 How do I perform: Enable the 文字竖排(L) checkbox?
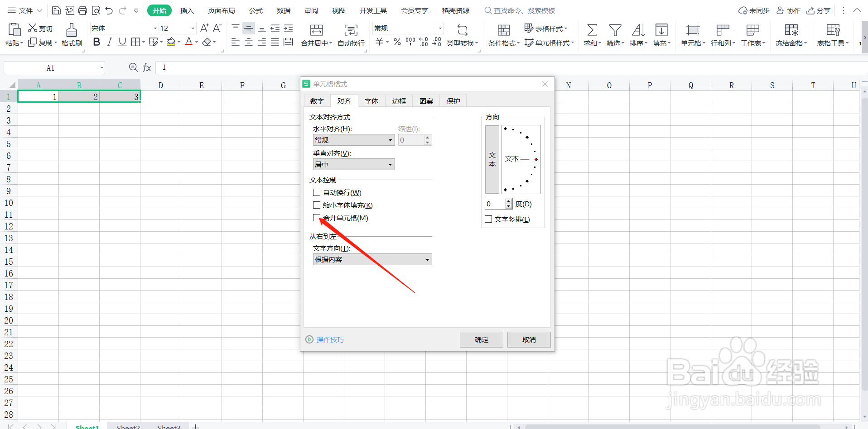tap(488, 219)
